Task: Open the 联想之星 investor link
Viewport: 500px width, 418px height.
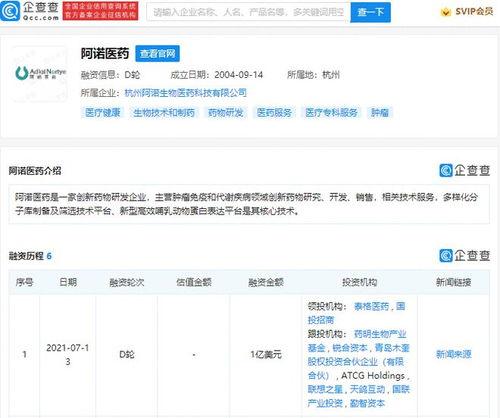Action: click(325, 389)
